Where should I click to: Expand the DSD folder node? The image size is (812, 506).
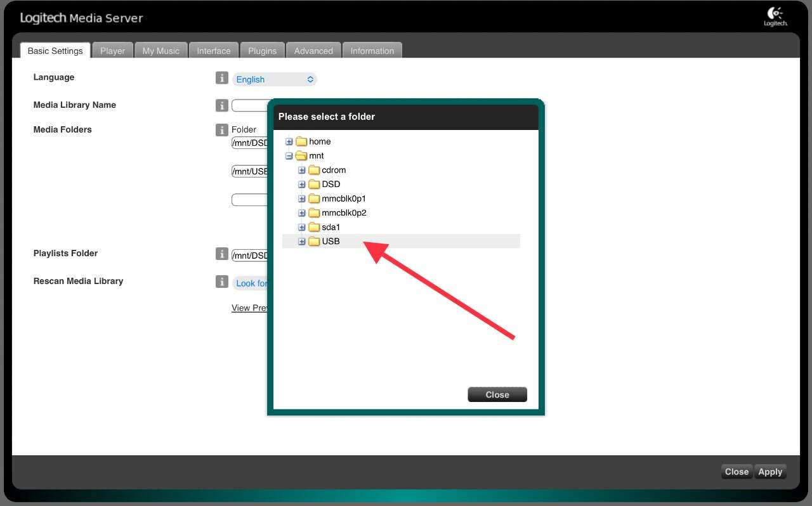point(302,185)
